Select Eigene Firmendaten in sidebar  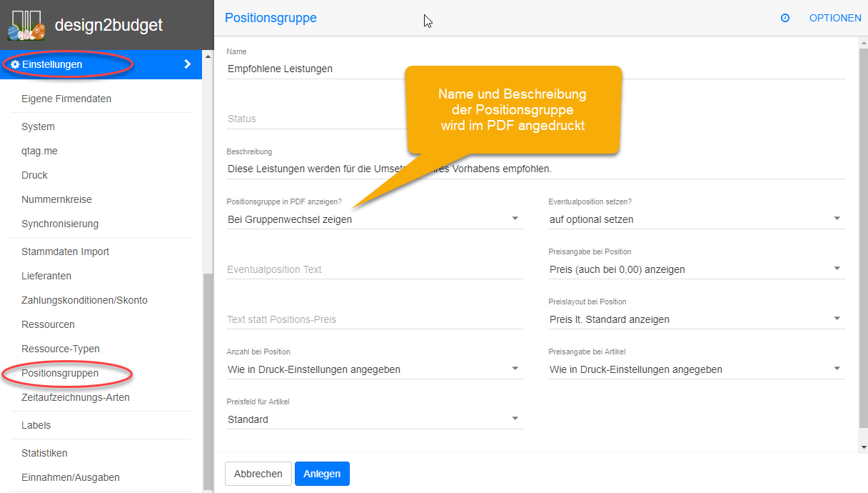[x=66, y=99]
